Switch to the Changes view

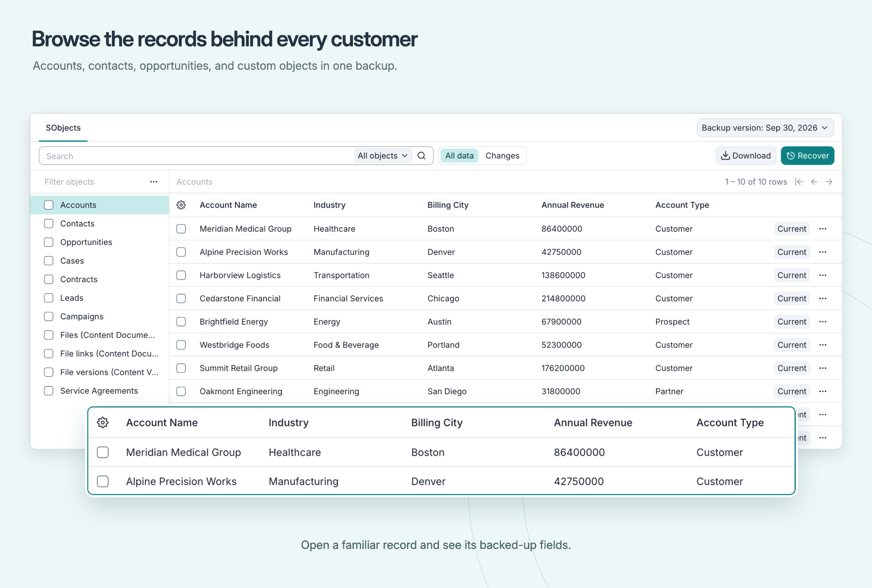tap(502, 156)
